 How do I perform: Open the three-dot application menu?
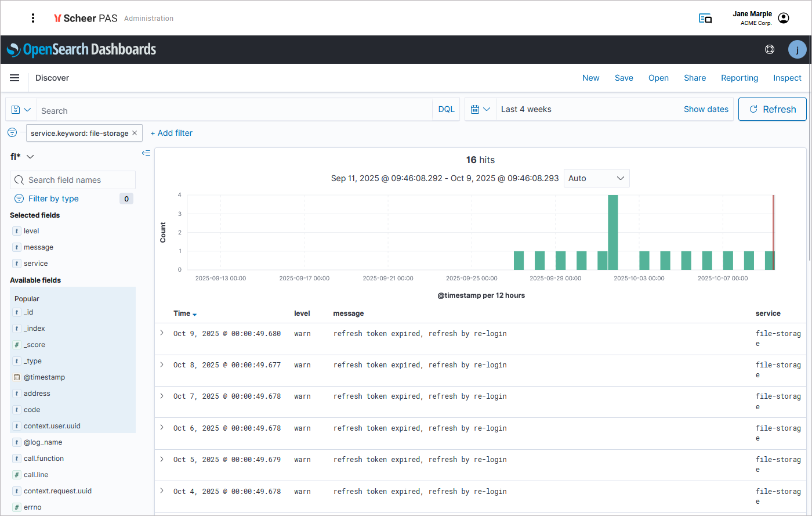coord(33,18)
